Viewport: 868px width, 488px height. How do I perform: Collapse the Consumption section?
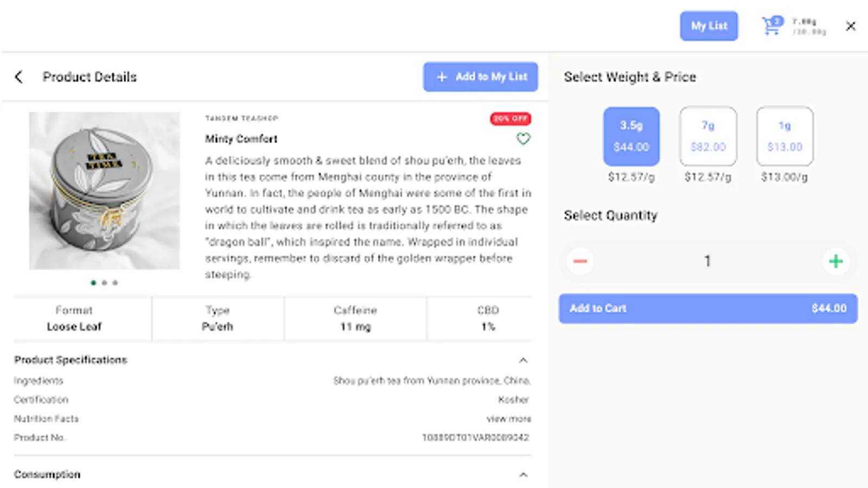523,474
